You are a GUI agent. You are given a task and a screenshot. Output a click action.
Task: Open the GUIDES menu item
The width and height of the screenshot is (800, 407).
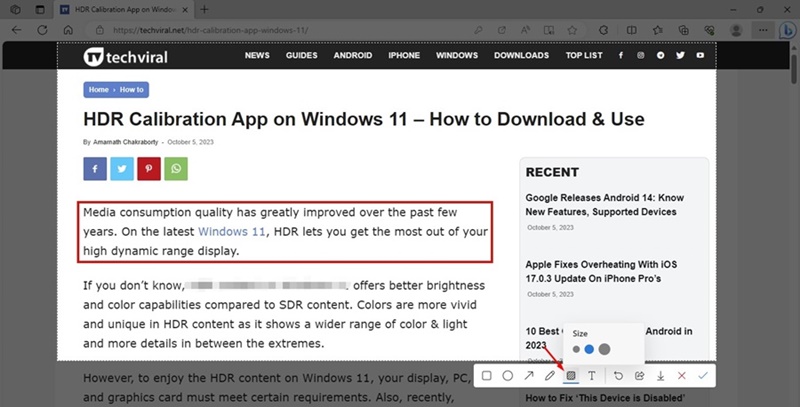coord(302,55)
